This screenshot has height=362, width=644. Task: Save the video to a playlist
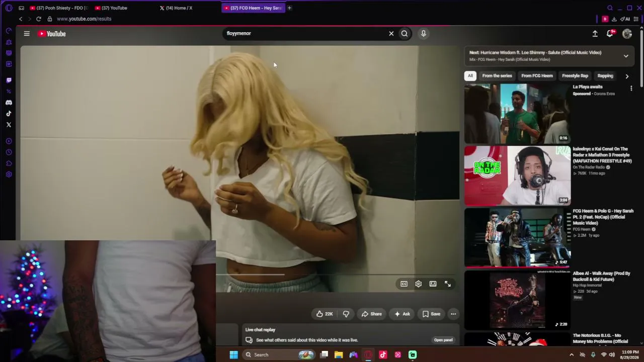431,314
